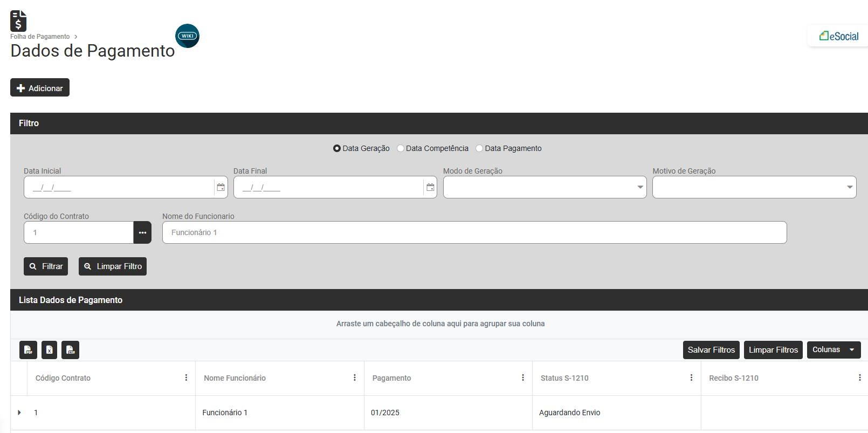Screen dimensions: 868x433
Task: Click the contract lookup ellipsis button
Action: 142,232
